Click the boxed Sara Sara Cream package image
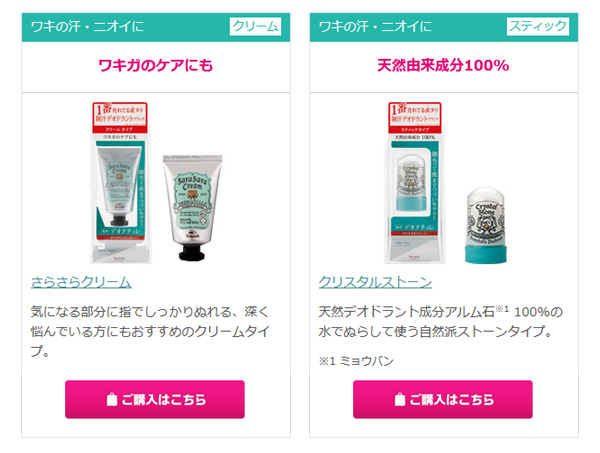Image resolution: width=600 pixels, height=453 pixels. tap(121, 183)
